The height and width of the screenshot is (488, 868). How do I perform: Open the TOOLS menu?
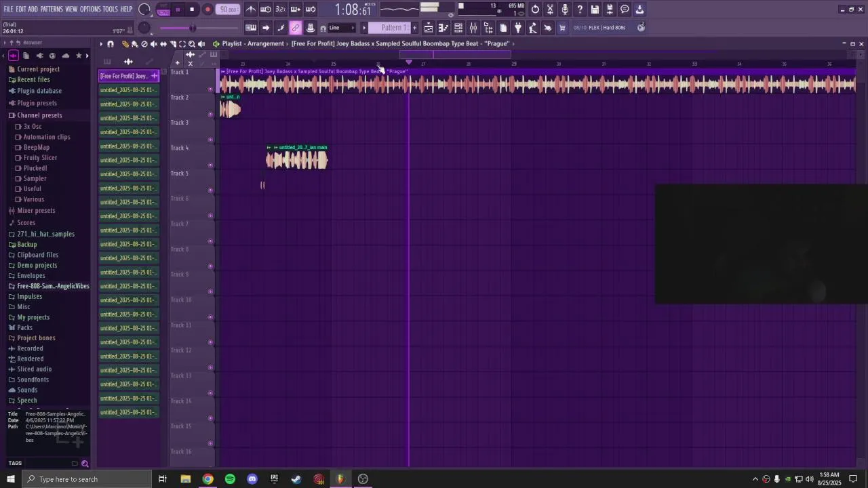point(110,9)
